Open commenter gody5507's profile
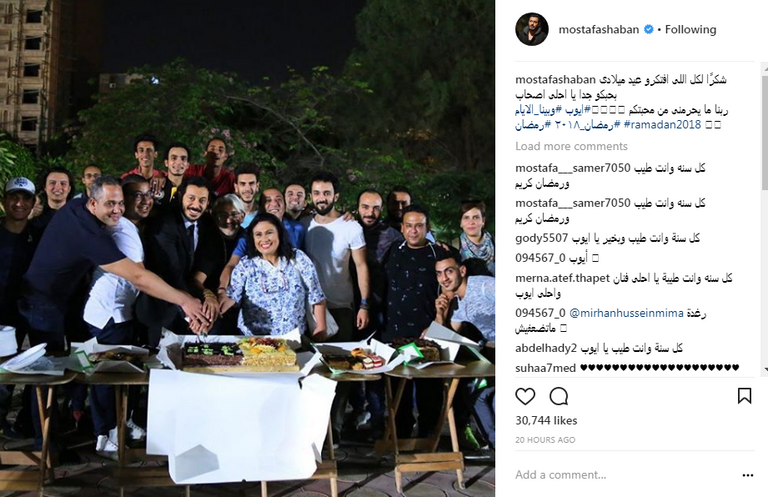 pyautogui.click(x=541, y=238)
